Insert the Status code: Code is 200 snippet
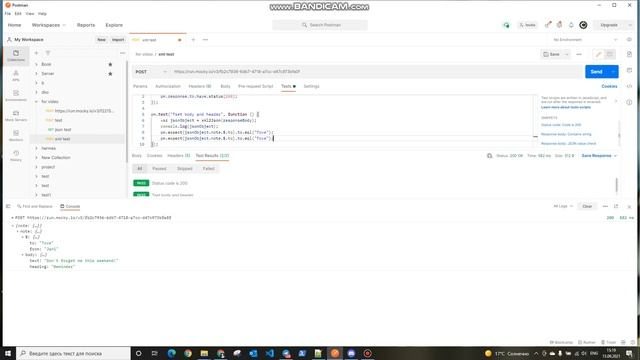 click(561, 125)
